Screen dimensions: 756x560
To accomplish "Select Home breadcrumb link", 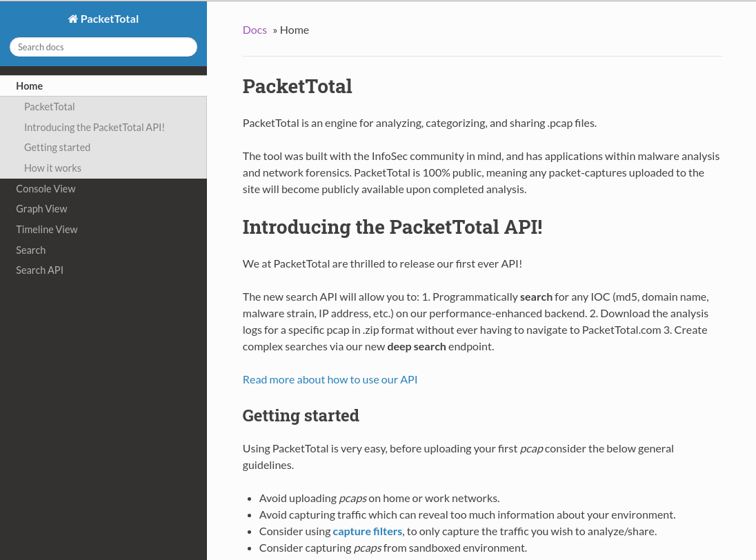I will pos(294,29).
